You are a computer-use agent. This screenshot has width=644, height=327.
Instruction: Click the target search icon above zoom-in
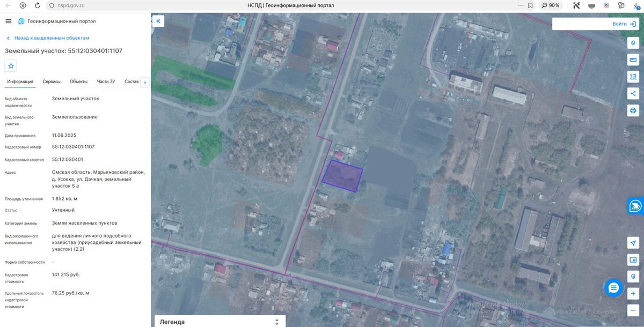[633, 277]
